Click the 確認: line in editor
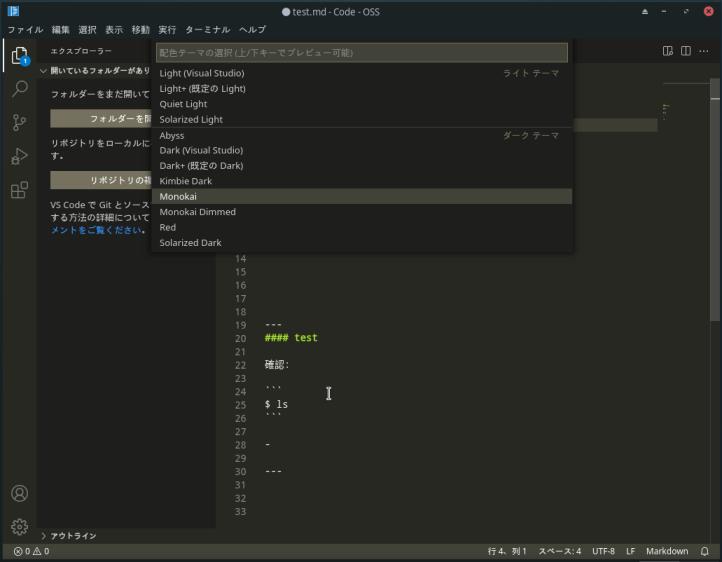 click(277, 365)
